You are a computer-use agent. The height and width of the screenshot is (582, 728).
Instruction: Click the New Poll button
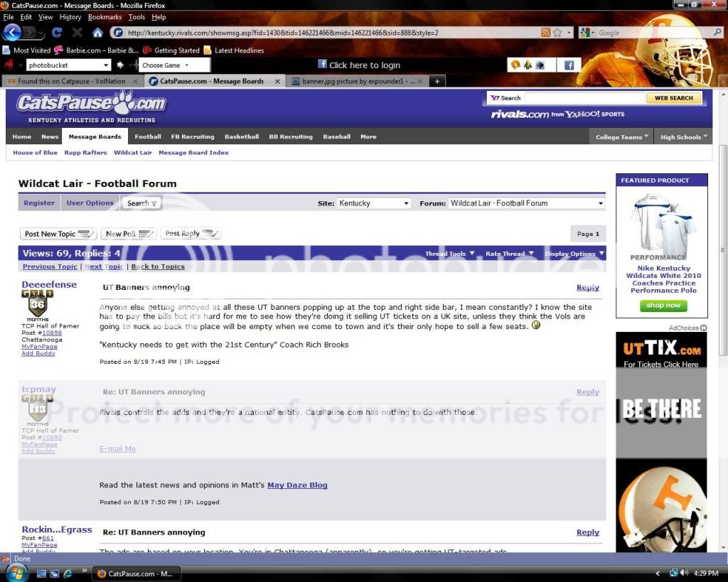coord(129,234)
